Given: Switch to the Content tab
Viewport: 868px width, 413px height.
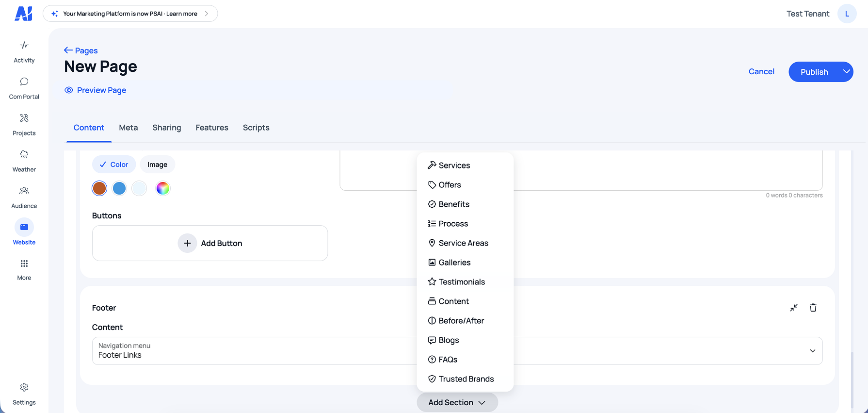Looking at the screenshot, I should pos(89,128).
